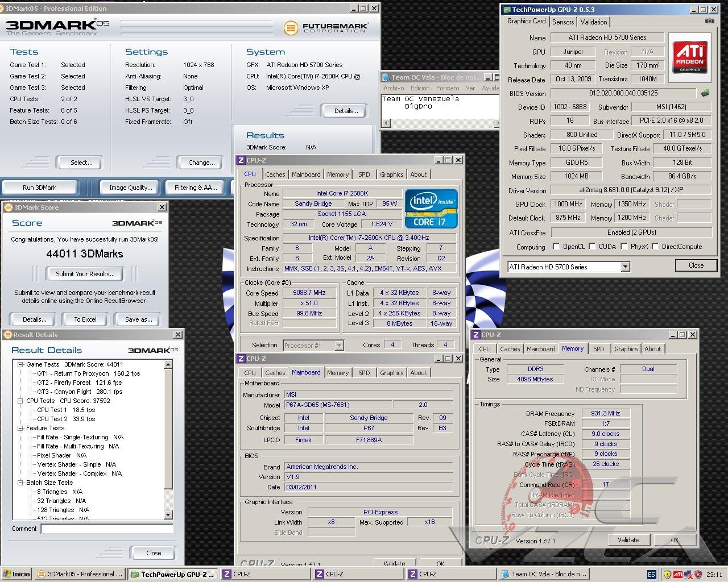Click the GPU-Z screenshot camera icon
Viewport: 728px width, 582px height.
tap(709, 21)
